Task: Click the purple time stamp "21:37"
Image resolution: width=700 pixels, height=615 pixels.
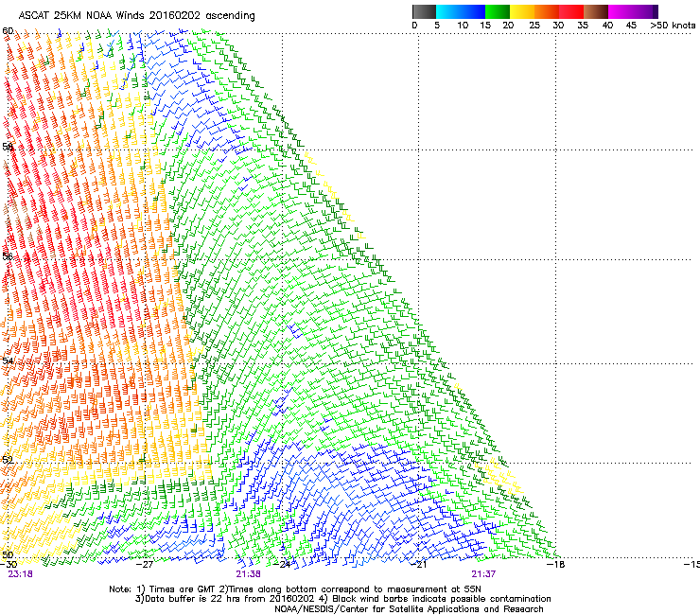Action: (x=483, y=574)
